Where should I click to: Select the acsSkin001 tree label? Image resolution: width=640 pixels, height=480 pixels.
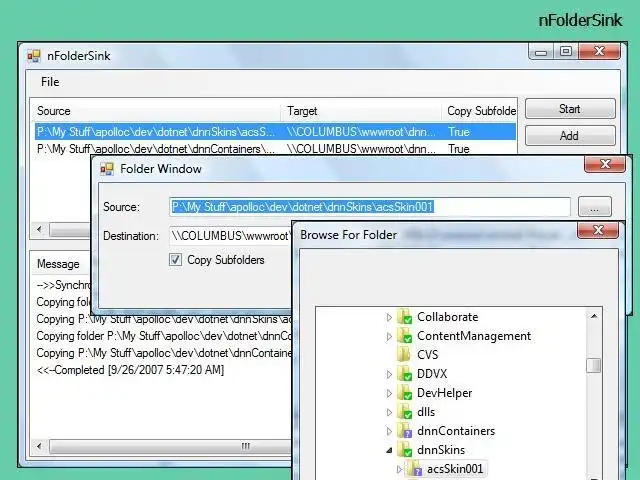(x=455, y=469)
